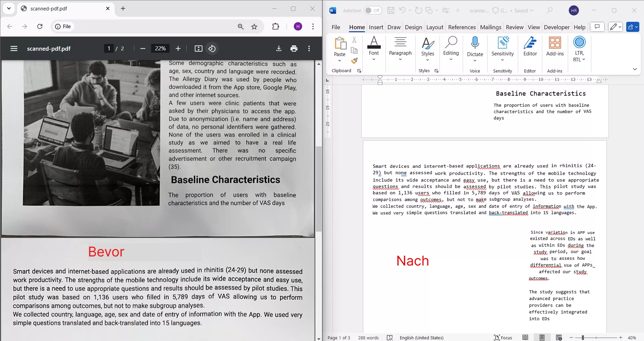
Task: Click the English (United States) language button
Action: (x=421, y=338)
